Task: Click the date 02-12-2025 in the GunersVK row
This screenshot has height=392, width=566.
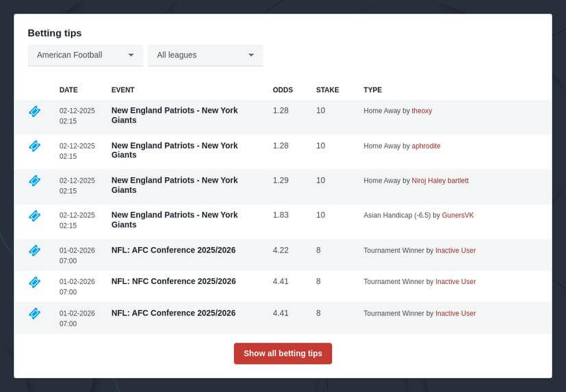Action: [77, 215]
